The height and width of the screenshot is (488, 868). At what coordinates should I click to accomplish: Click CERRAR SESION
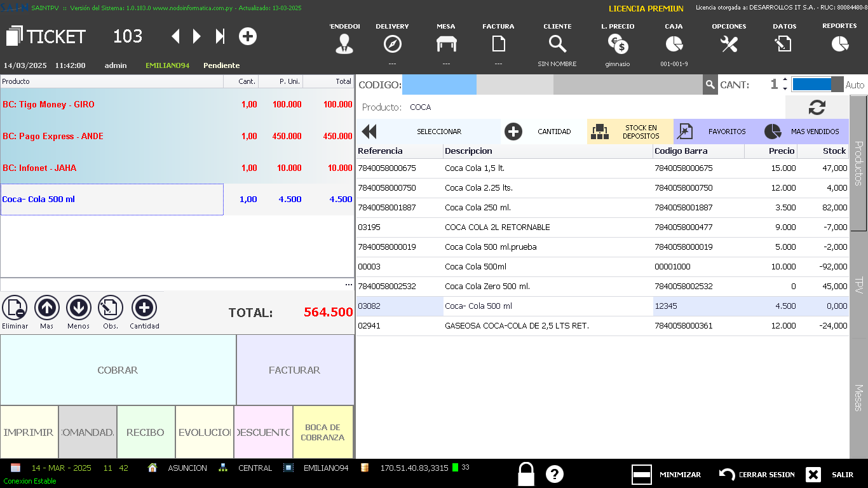click(x=757, y=475)
